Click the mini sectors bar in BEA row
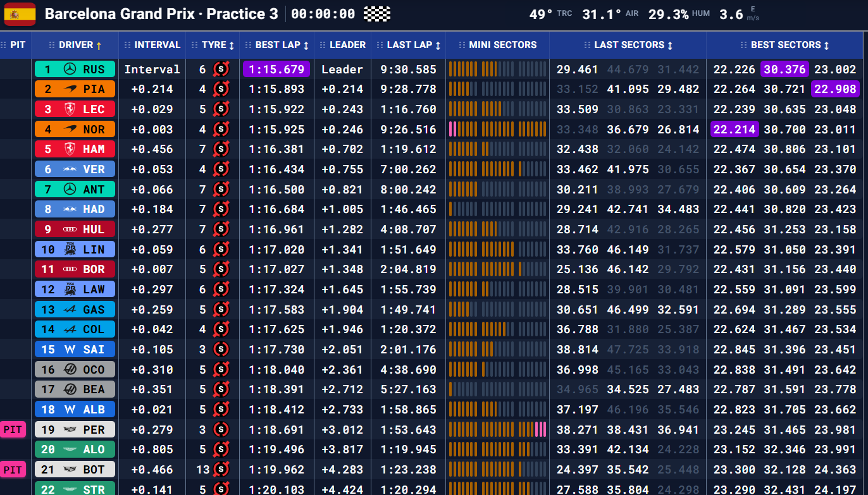868x495 pixels. pyautogui.click(x=497, y=389)
